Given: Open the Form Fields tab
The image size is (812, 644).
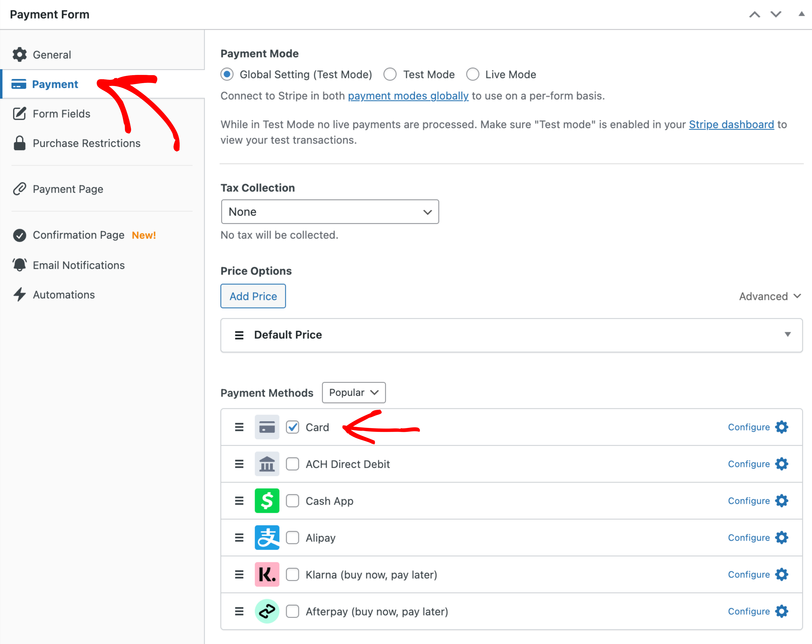Looking at the screenshot, I should [x=61, y=114].
